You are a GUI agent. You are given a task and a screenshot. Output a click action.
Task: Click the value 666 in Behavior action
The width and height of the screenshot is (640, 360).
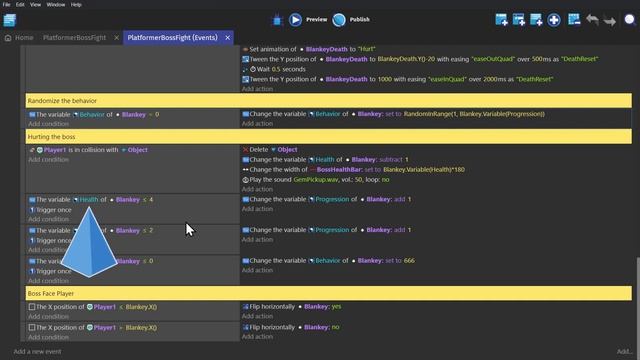tap(409, 260)
